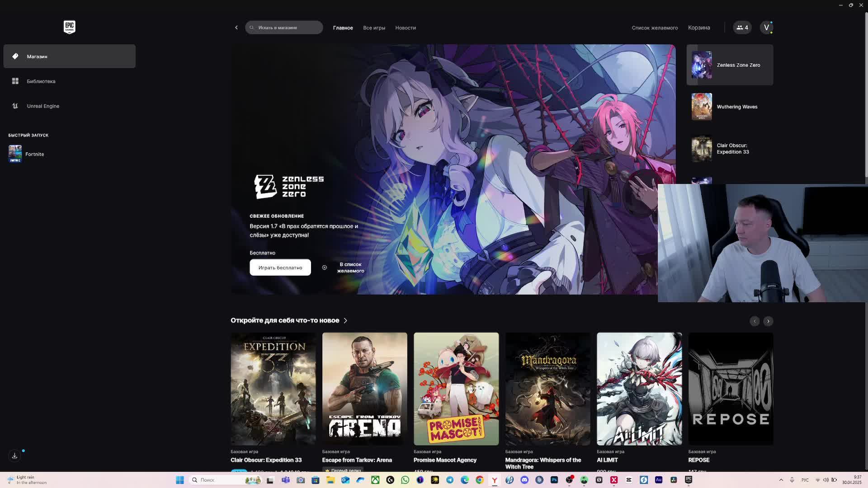The image size is (868, 488).
Task: Expand Откройте для себя что-то новое section
Action: (x=289, y=320)
